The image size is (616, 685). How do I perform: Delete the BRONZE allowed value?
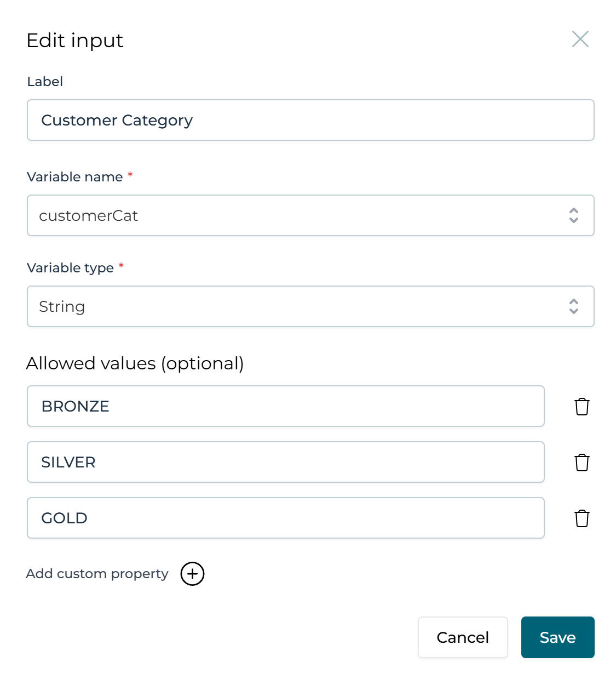(x=582, y=406)
